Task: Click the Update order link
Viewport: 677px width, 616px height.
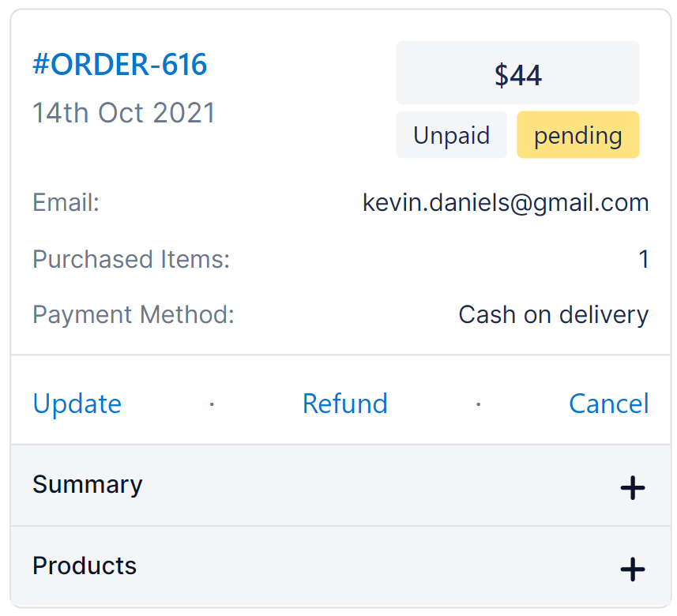Action: 77,404
